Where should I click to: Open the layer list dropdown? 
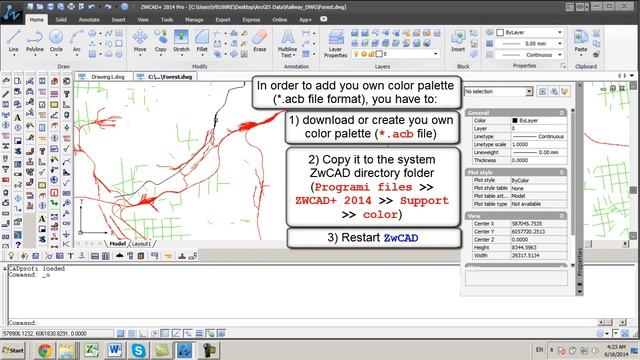[436, 54]
